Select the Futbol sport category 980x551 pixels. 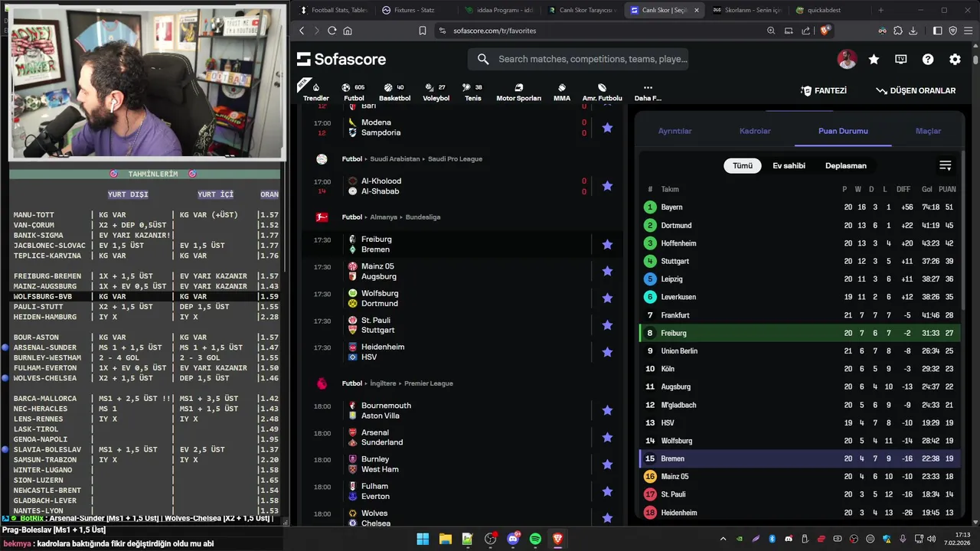click(x=354, y=92)
